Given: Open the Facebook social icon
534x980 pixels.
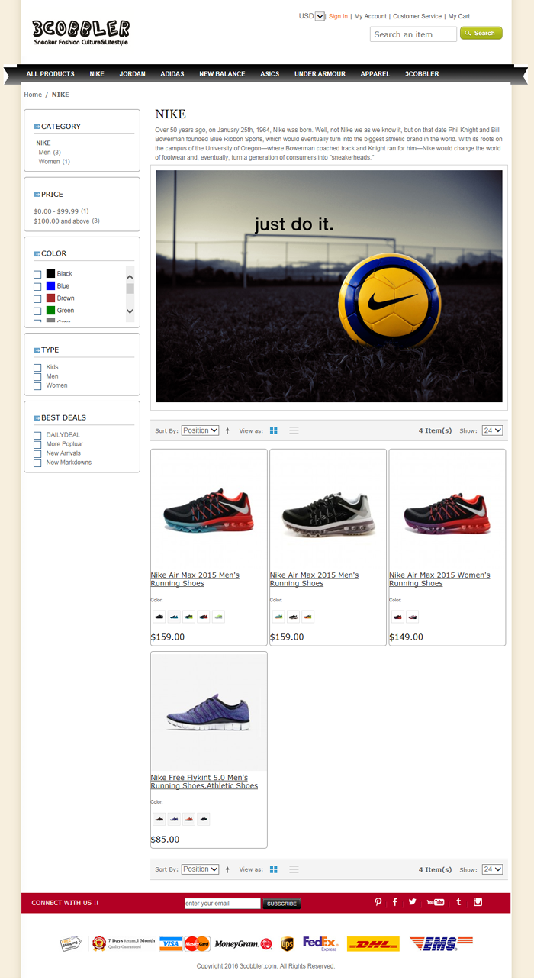Looking at the screenshot, I should (x=395, y=902).
